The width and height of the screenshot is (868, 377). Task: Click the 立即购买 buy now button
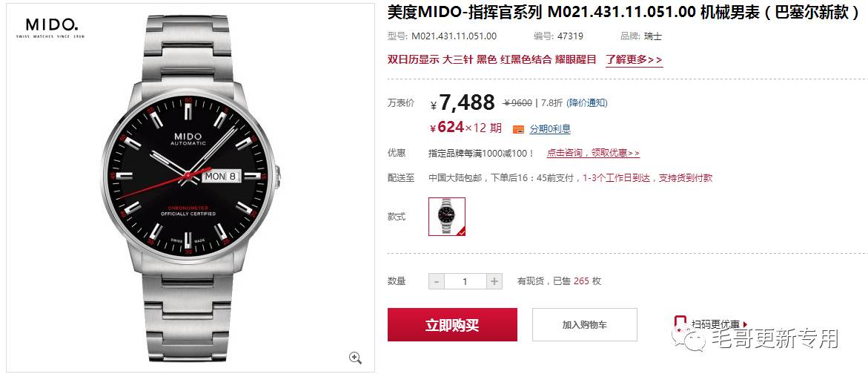coord(452,325)
